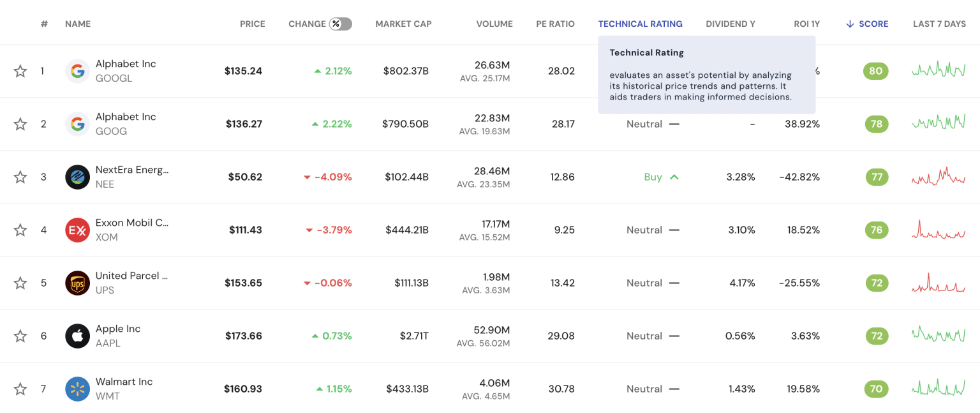This screenshot has width=980, height=413.
Task: Click the green 72 score badge for AAPL
Action: pyautogui.click(x=876, y=336)
